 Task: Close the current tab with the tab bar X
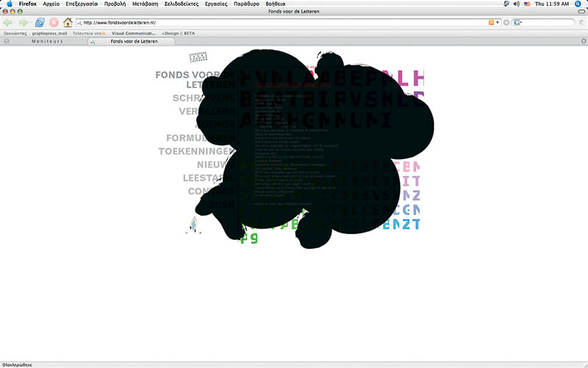pos(584,41)
